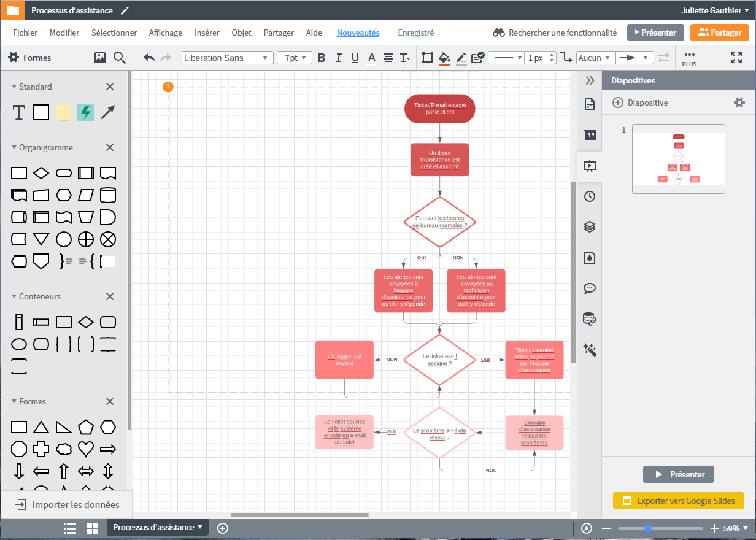Open the Insérer menu
Viewport: 756px width, 540px height.
coord(207,33)
